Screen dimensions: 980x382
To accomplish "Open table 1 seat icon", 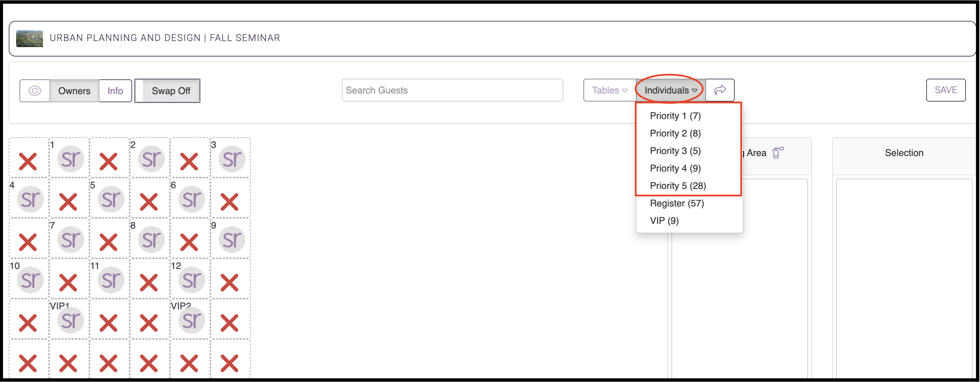I will 70,159.
